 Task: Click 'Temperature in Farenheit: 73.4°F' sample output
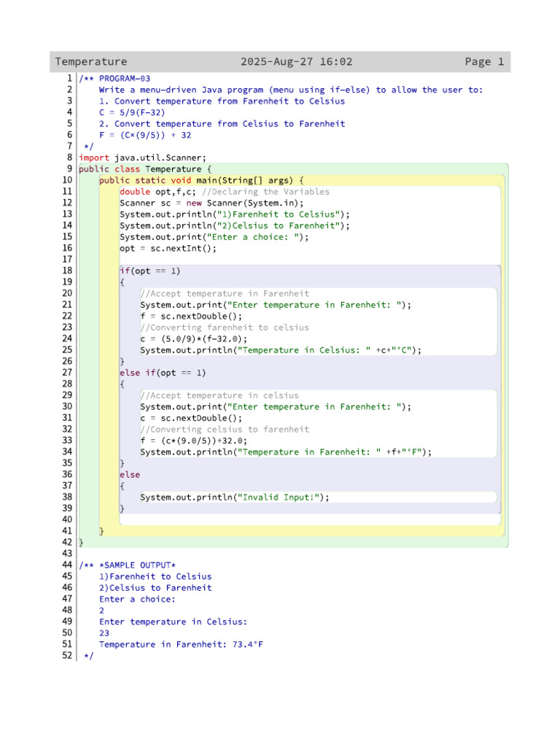pyautogui.click(x=181, y=645)
